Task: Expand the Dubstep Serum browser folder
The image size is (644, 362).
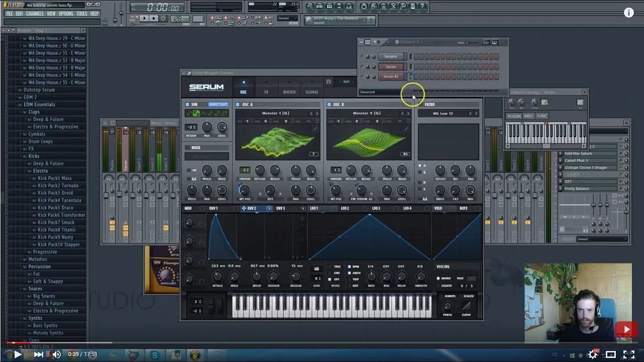Action: 39,90
